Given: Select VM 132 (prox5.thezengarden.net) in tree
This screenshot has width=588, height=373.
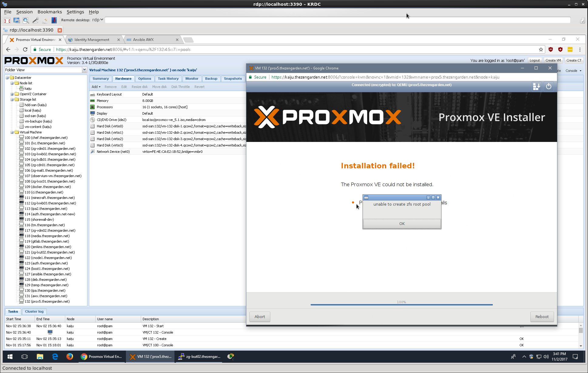Looking at the screenshot, I should tap(47, 301).
